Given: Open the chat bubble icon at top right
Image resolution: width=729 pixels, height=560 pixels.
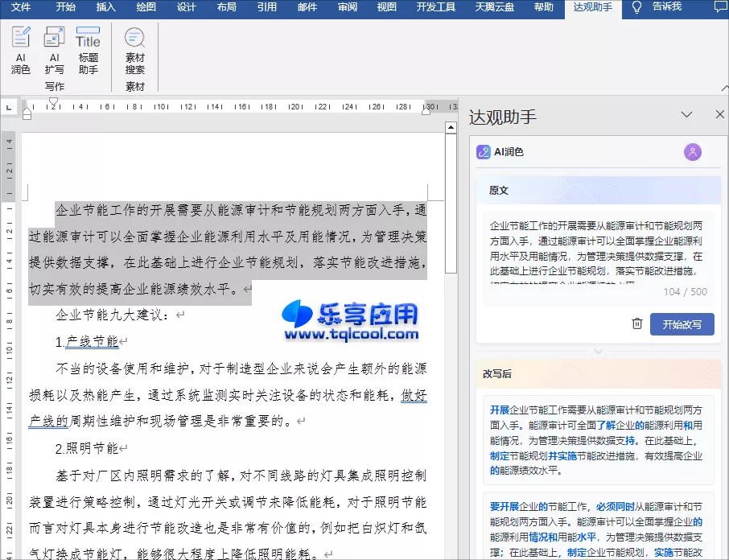Looking at the screenshot, I should [x=720, y=8].
